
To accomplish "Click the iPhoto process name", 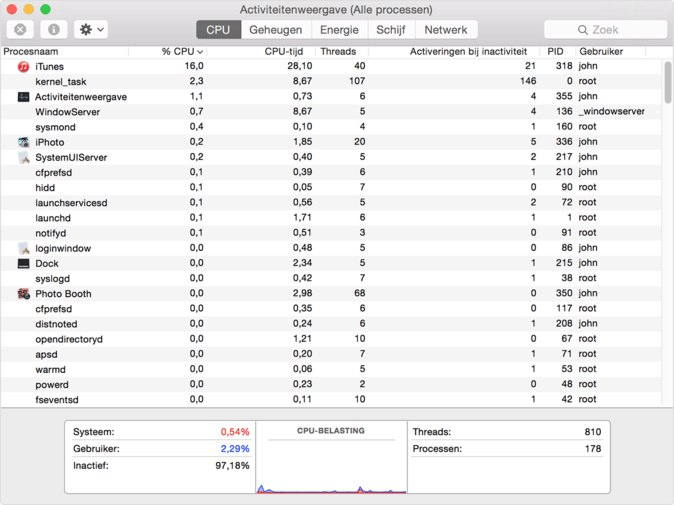I will coord(50,142).
